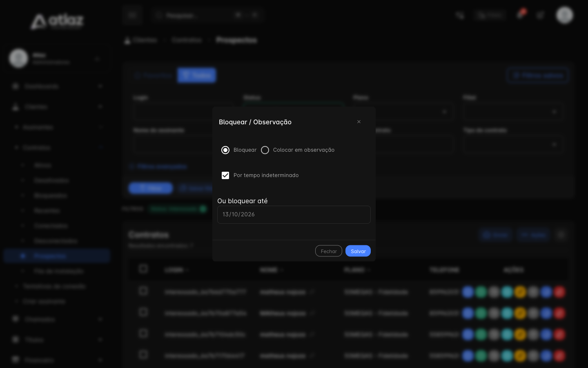Click the Bloquear / Observação dialog title
Image resolution: width=588 pixels, height=368 pixels.
pos(255,122)
